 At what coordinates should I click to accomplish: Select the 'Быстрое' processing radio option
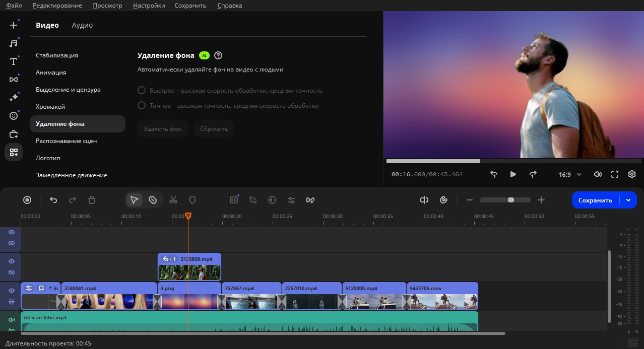(142, 91)
